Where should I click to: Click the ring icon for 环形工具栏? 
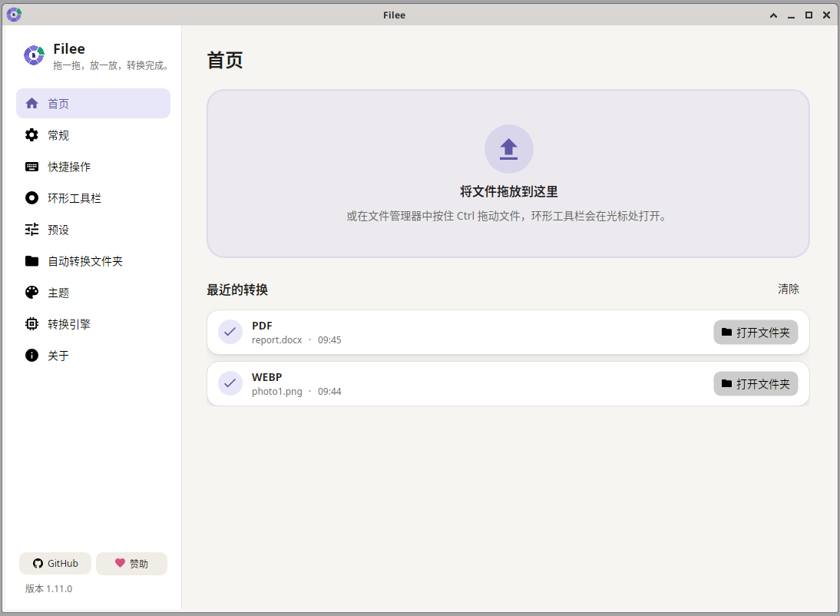coord(31,198)
